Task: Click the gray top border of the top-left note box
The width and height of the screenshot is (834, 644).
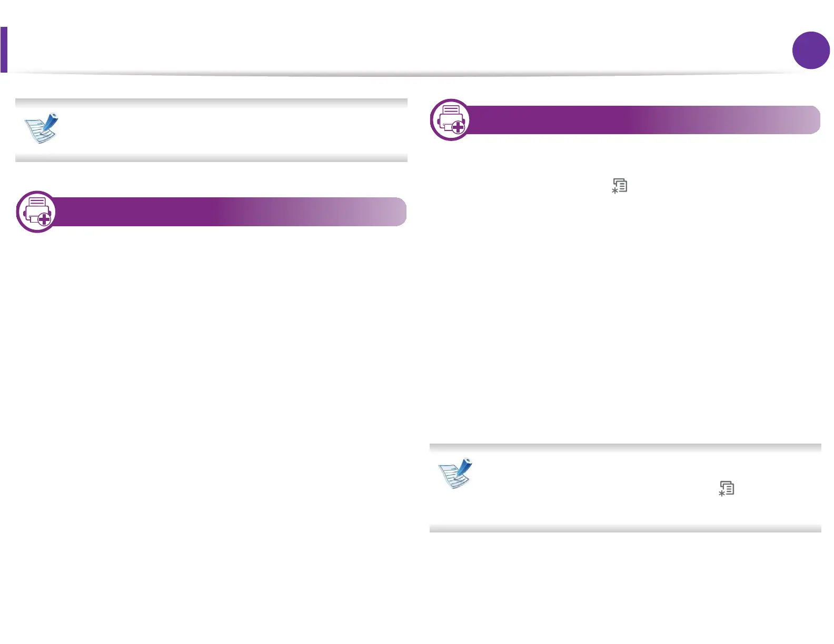Action: (212, 103)
